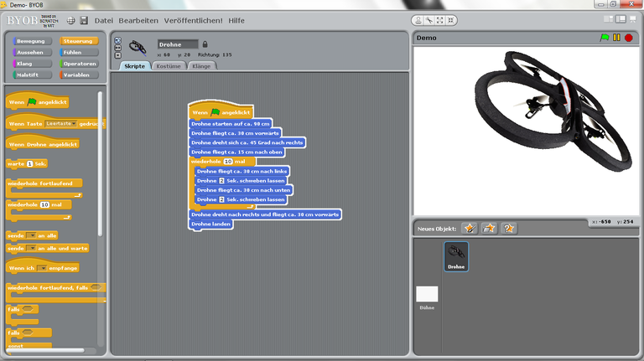The width and height of the screenshot is (644, 361).
Task: Open the Leertaste key dropdown in block
Action: tap(73, 123)
